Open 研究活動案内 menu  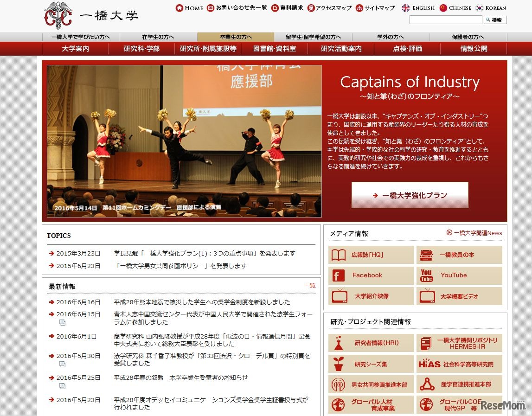341,49
